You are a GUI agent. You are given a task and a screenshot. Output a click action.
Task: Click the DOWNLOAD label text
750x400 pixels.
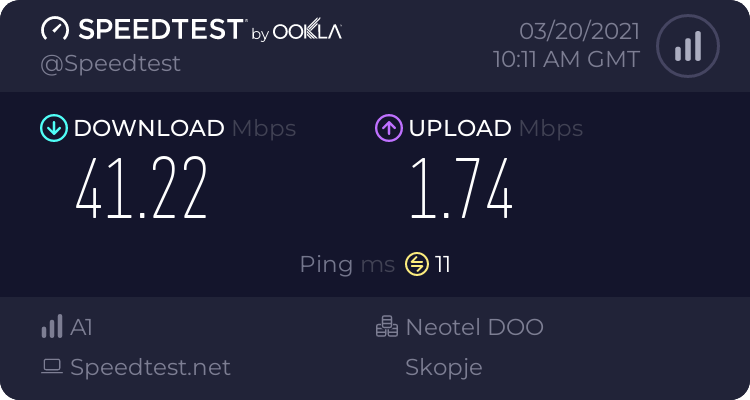point(149,128)
